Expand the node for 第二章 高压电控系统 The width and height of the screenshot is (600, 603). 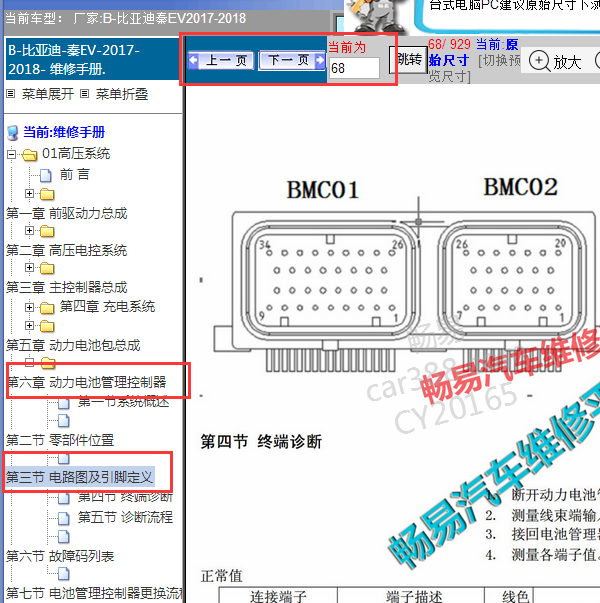point(29,230)
